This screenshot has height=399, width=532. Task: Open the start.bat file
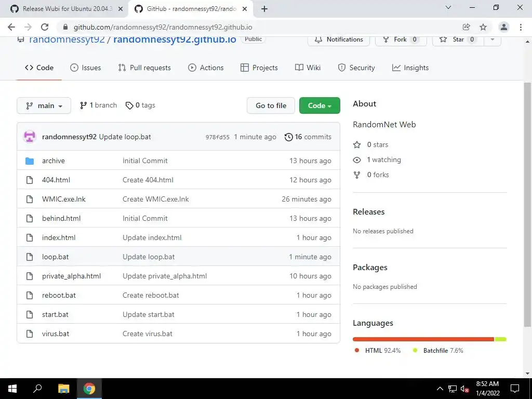point(55,314)
